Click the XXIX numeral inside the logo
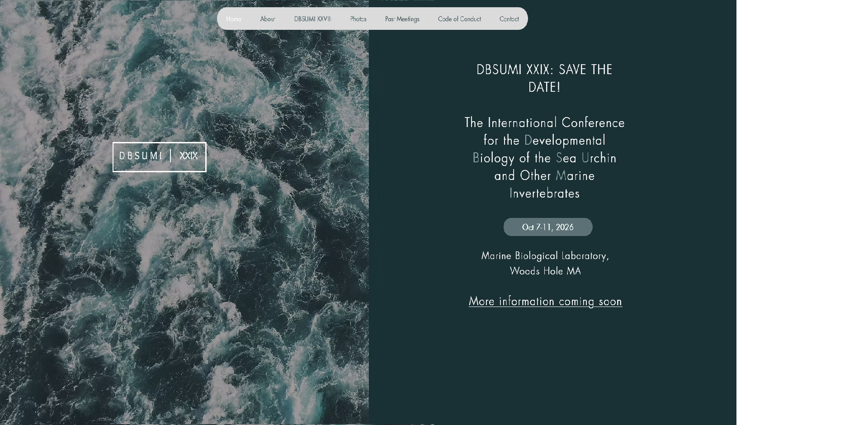Viewport: 868px width, 425px height. (189, 156)
